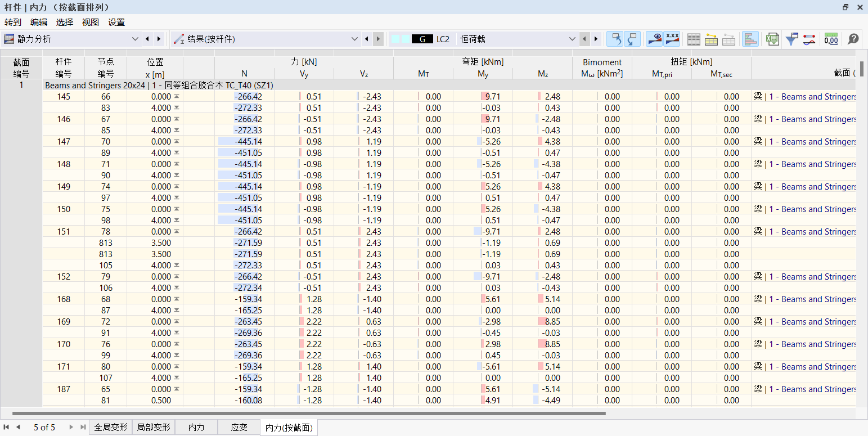Open the 静力分析 analysis type dropdown

click(x=135, y=39)
